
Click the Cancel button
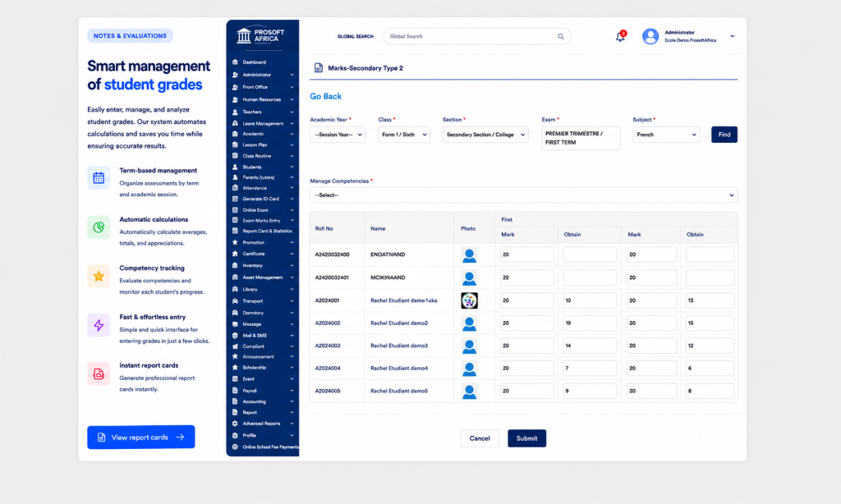480,438
